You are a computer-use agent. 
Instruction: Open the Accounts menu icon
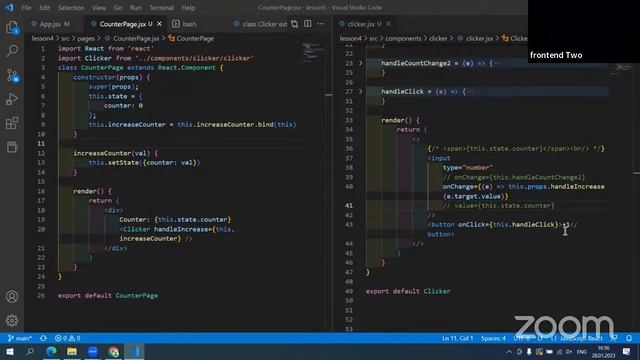tap(12, 297)
